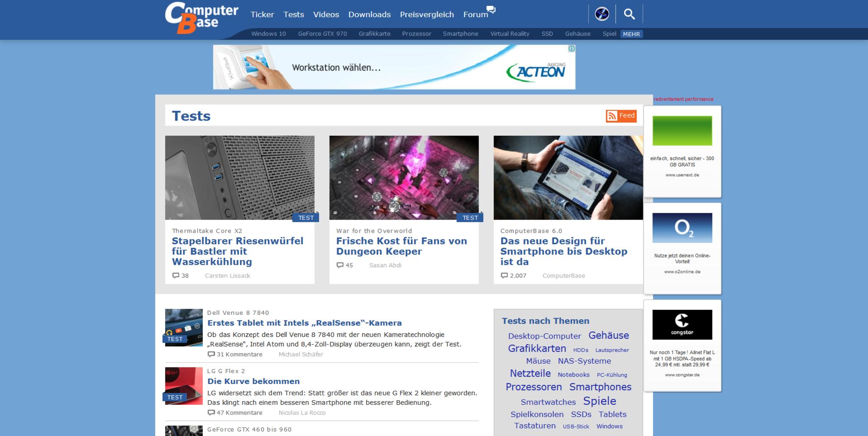This screenshot has height=436, width=868.
Task: Open the Ticker menu
Action: pyautogui.click(x=262, y=14)
